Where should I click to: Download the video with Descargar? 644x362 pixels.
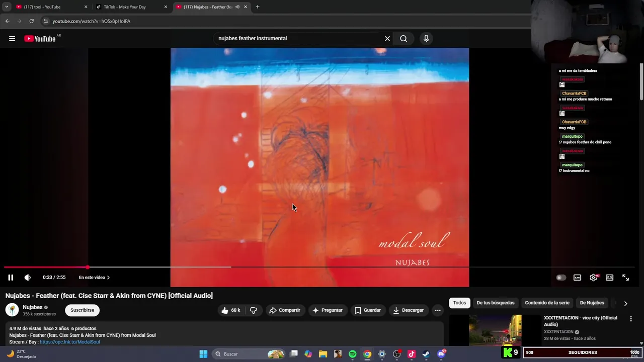pyautogui.click(x=409, y=310)
